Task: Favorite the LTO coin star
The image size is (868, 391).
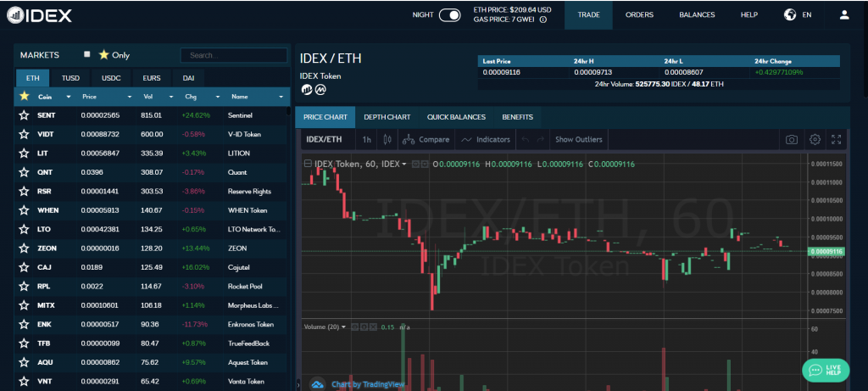Action: click(x=24, y=229)
